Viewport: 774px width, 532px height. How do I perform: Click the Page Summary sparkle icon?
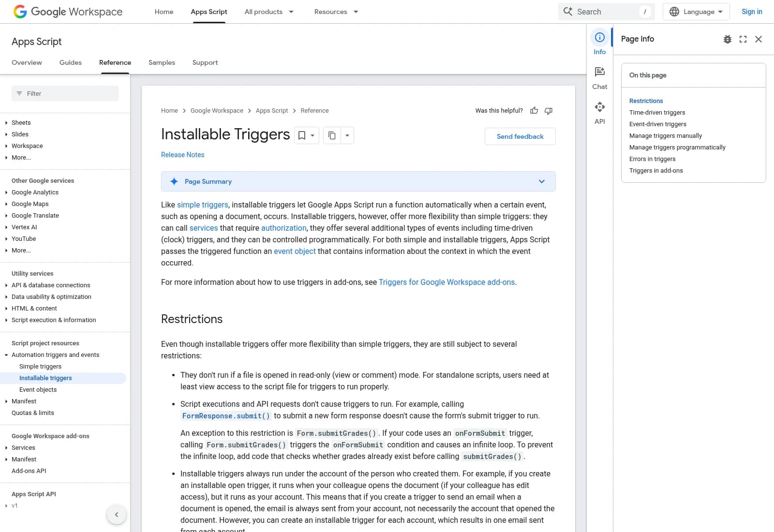tap(174, 181)
